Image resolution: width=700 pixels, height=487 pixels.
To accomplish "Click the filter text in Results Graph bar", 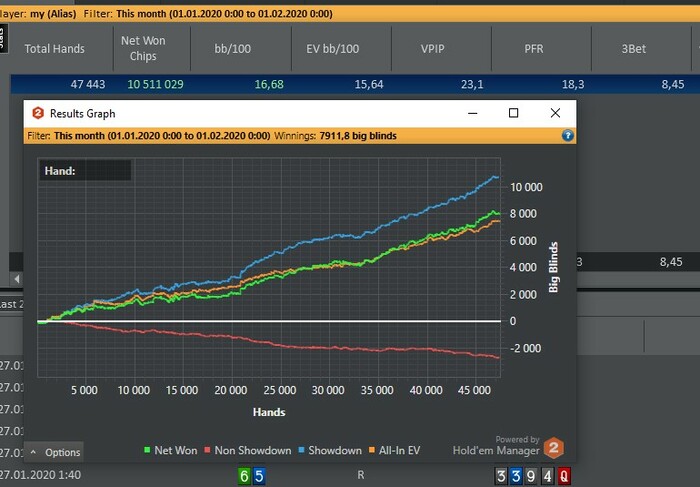I will coord(149,136).
